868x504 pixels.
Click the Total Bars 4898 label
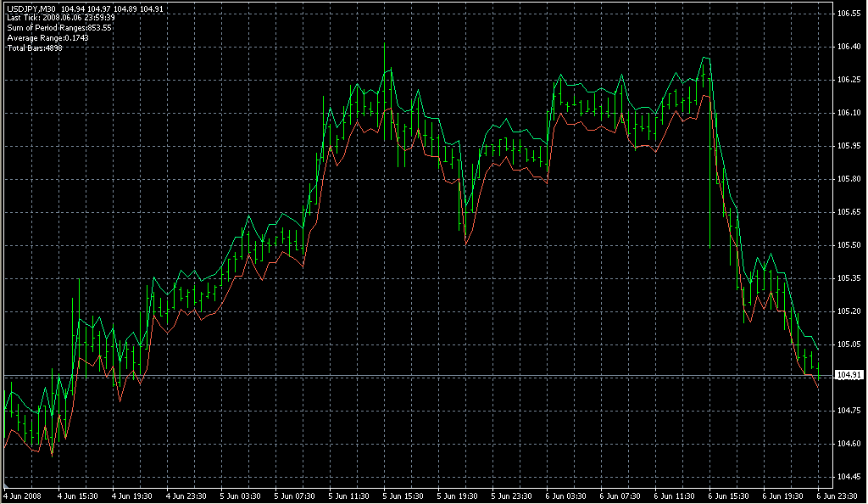[x=35, y=48]
